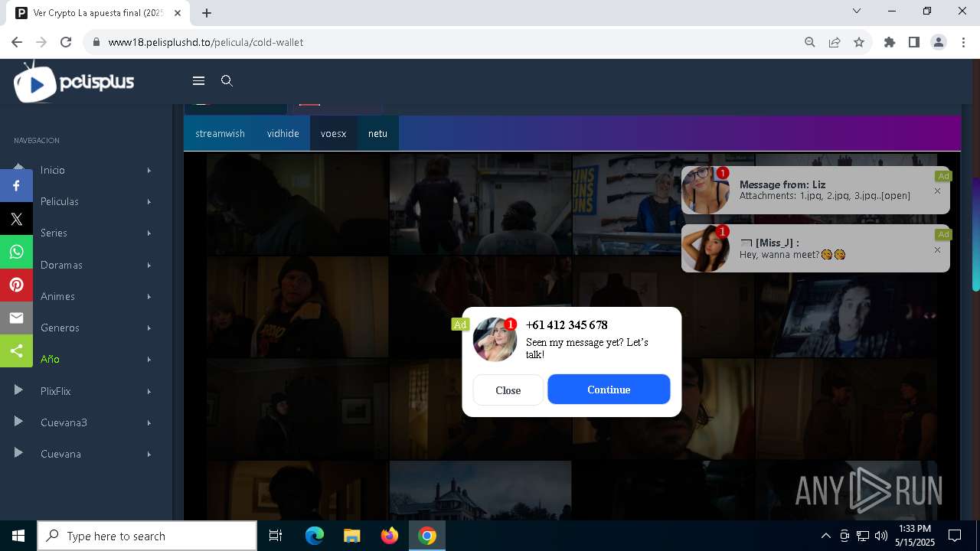
Task: Share via WhatsApp icon
Action: [16, 252]
